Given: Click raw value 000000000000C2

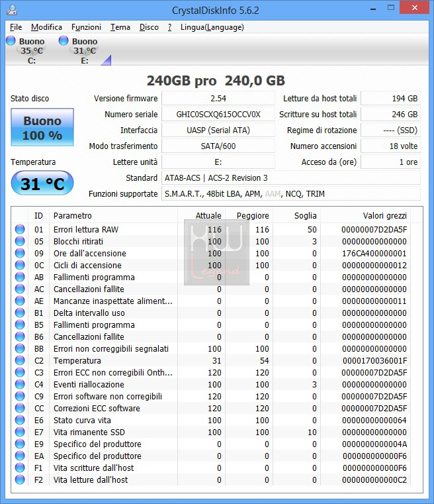Looking at the screenshot, I should click(374, 479).
